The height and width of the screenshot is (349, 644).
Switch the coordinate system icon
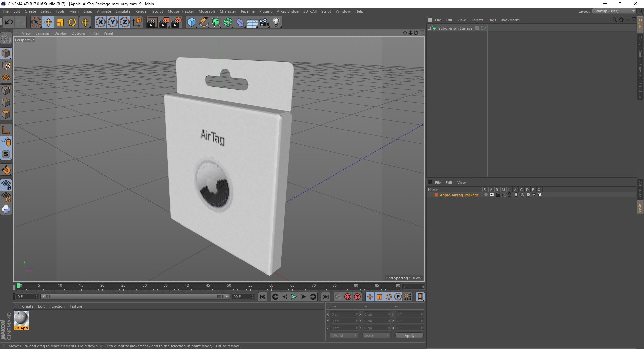click(137, 22)
